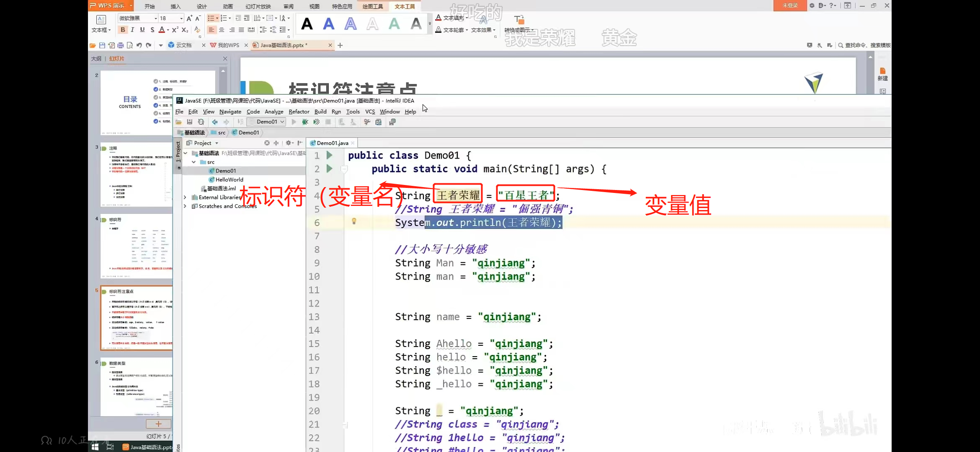
Task: Click the intention lightbulb on line 6
Action: [354, 221]
